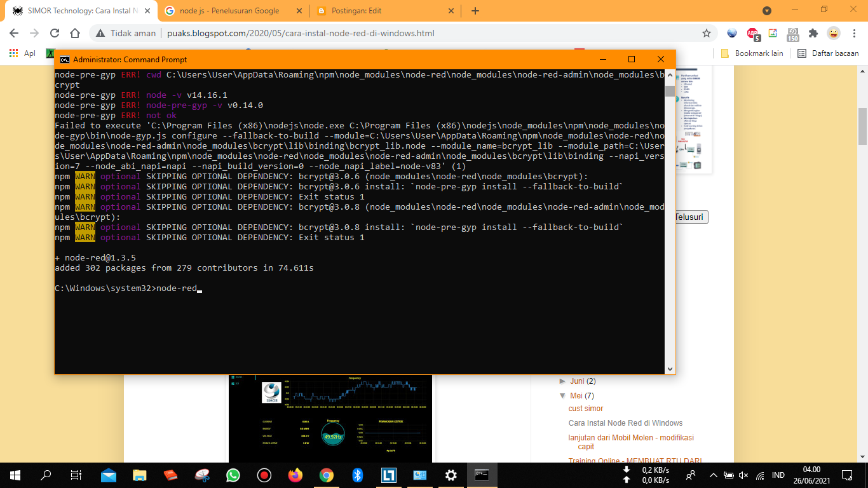
Task: Open the screen recorder taskbar icon
Action: 264,475
